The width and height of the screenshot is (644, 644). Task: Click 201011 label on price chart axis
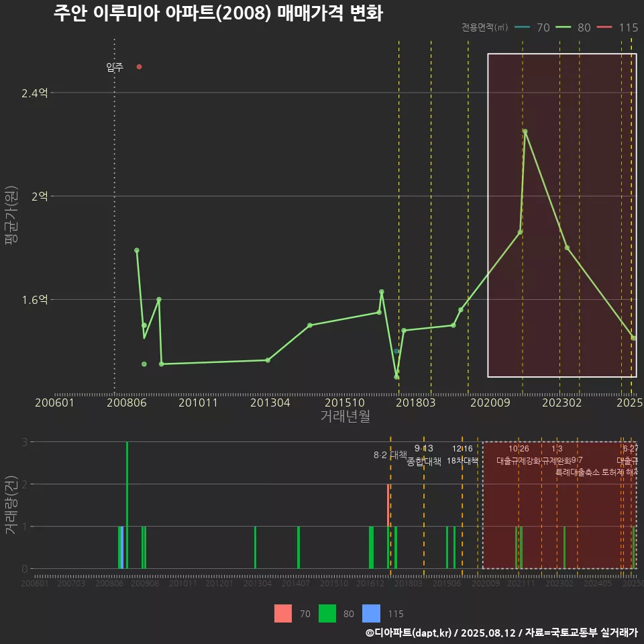pyautogui.click(x=198, y=402)
